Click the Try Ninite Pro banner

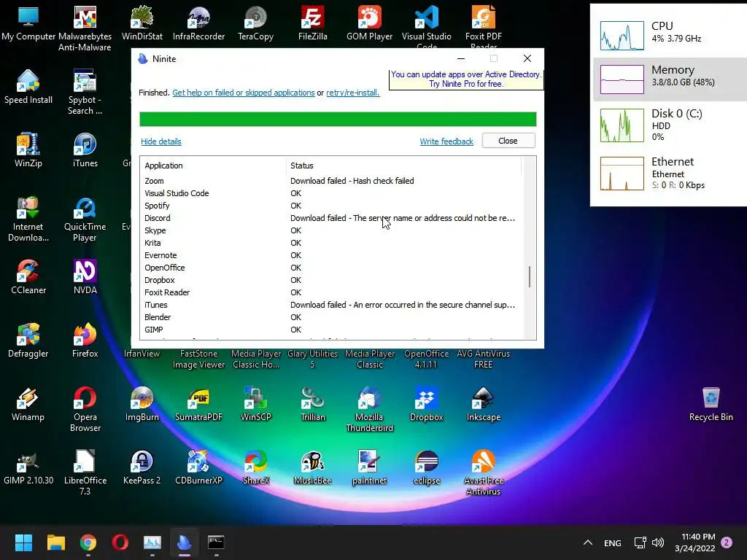pyautogui.click(x=466, y=79)
